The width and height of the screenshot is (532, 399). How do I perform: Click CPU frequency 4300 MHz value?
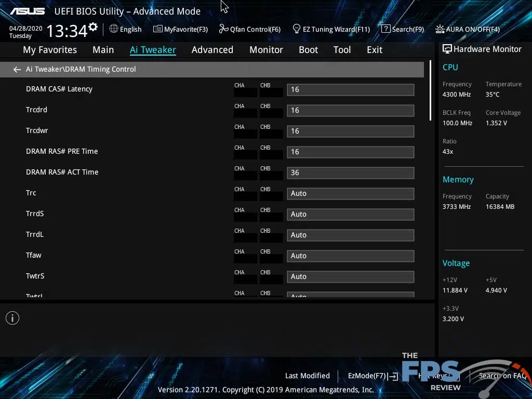coord(457,95)
